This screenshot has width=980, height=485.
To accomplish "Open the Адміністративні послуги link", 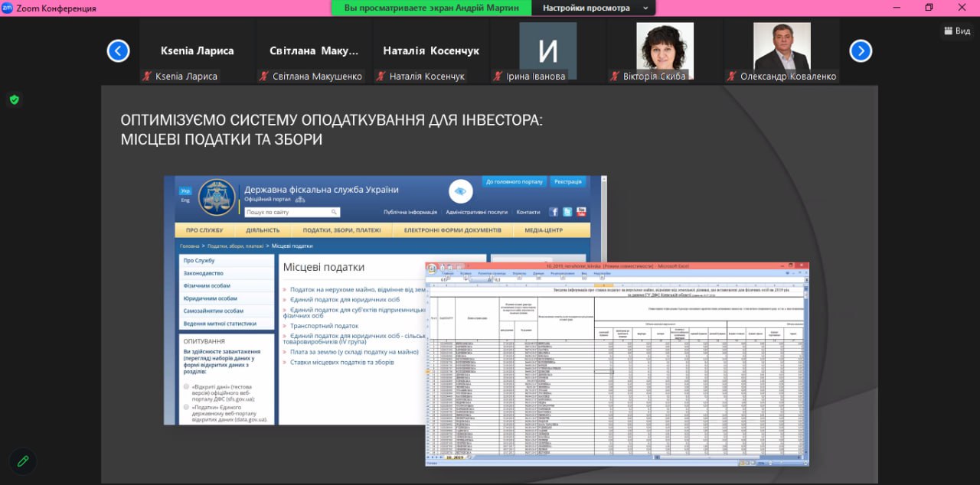I will 477,212.
